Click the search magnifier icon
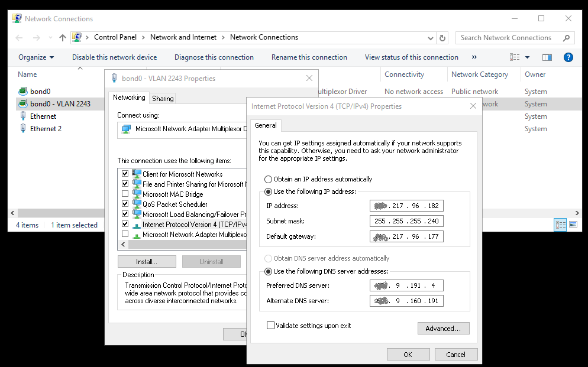The width and height of the screenshot is (588, 367). pyautogui.click(x=566, y=38)
